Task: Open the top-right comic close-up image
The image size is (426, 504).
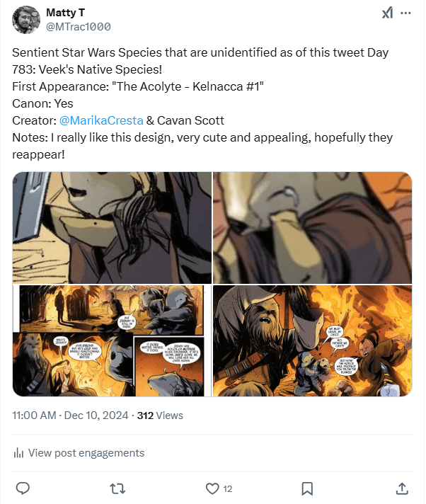Action: coord(312,227)
